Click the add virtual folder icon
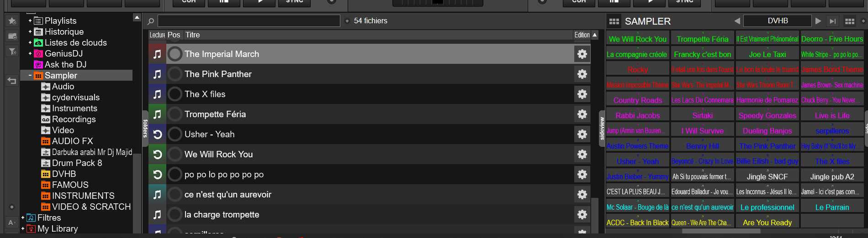868x238 pixels. click(12, 36)
